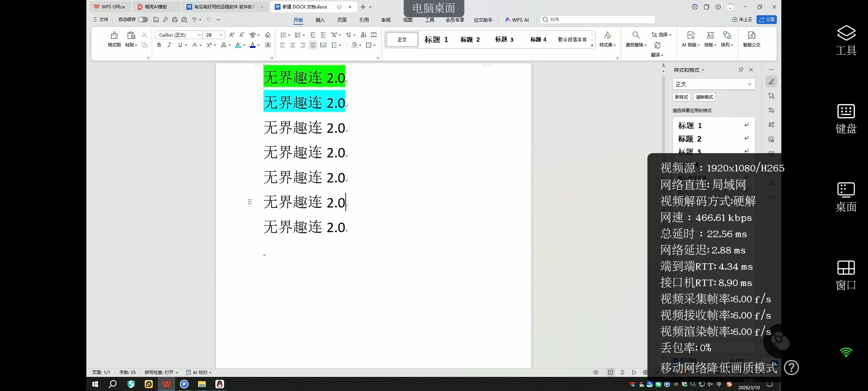This screenshot has height=391, width=868.
Task: Toggle superscript X² formatting
Action: point(209,45)
